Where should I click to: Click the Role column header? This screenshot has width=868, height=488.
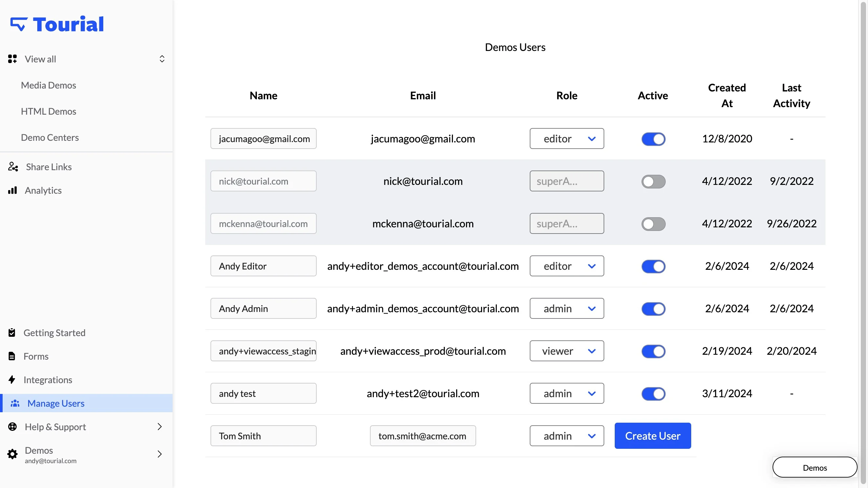tap(567, 96)
